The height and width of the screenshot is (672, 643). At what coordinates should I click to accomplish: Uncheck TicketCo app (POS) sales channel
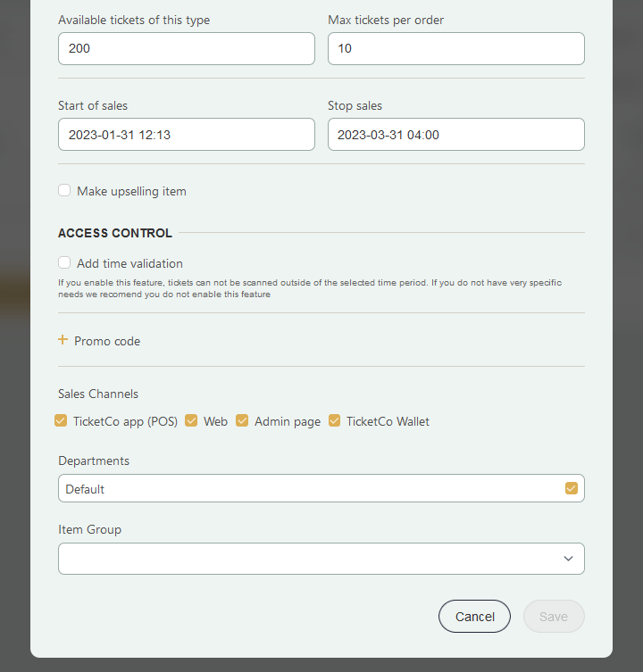tap(61, 421)
